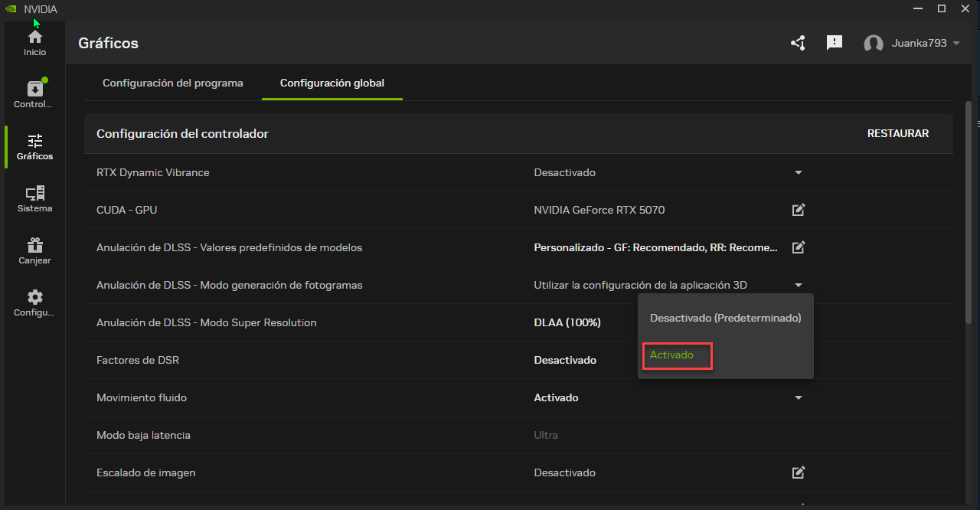Open the feedback notification icon
The width and height of the screenshot is (980, 510).
pyautogui.click(x=835, y=43)
